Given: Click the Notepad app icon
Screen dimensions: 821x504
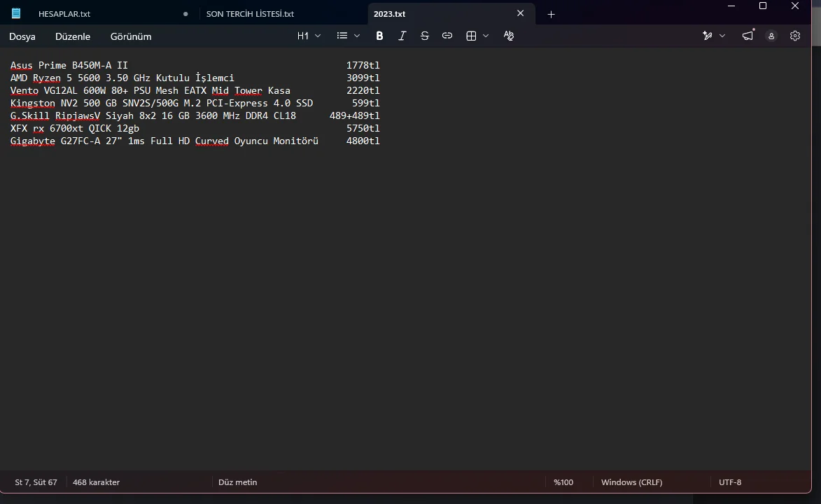Looking at the screenshot, I should pos(16,13).
